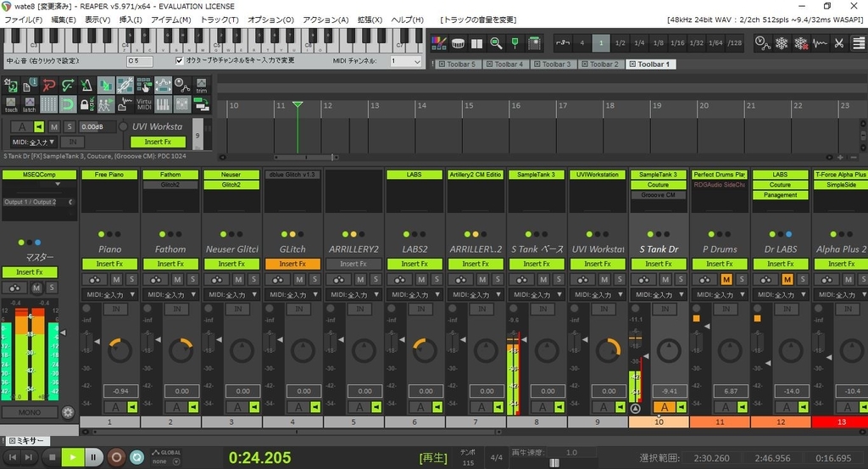Open the アクション(A) menu
The image size is (868, 469).
point(325,20)
